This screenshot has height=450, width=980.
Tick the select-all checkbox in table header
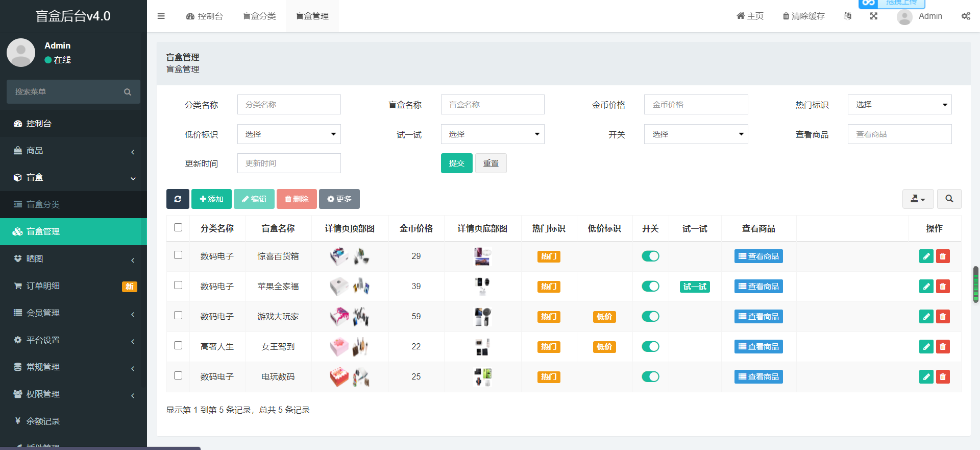(178, 228)
